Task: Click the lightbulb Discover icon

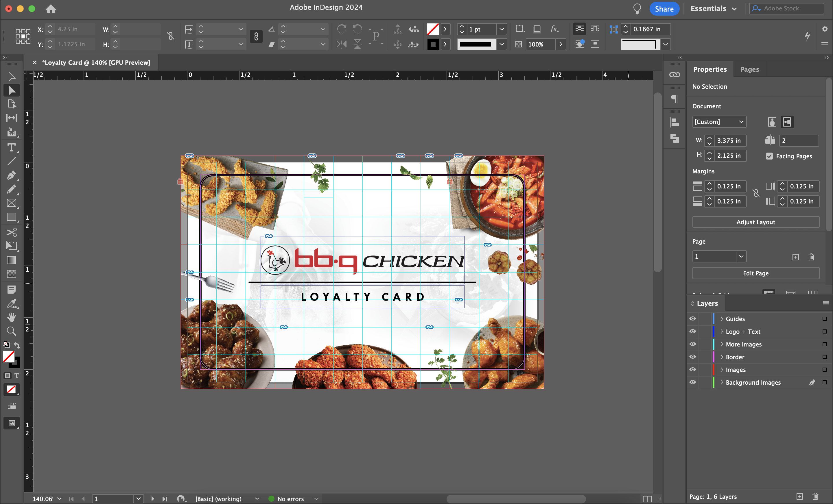Action: click(x=637, y=9)
